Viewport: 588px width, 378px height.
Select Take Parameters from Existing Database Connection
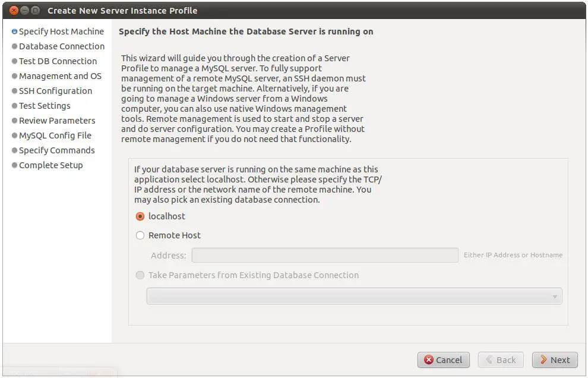click(140, 275)
